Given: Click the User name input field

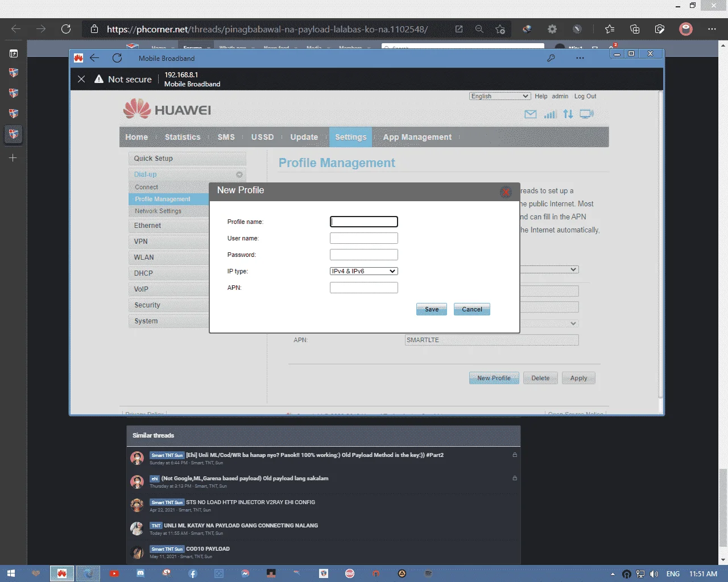Looking at the screenshot, I should [x=364, y=238].
